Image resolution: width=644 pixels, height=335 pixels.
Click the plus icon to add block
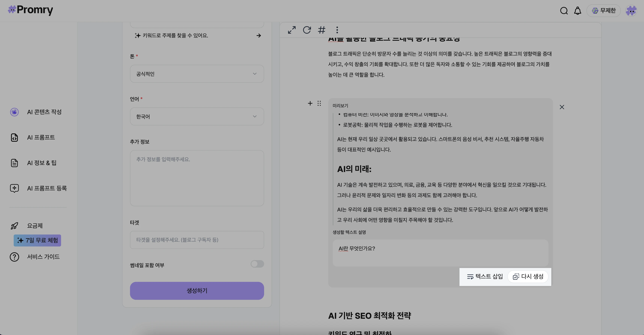(310, 103)
